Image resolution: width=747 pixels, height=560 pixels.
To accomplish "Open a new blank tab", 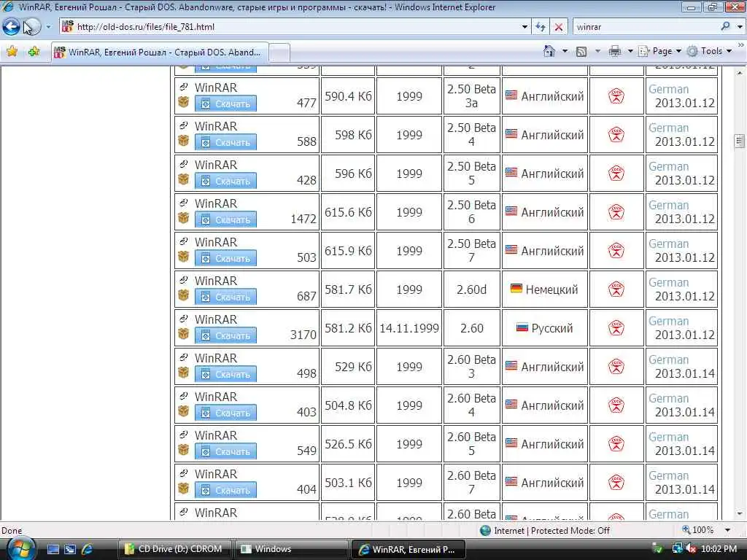I will 279,52.
